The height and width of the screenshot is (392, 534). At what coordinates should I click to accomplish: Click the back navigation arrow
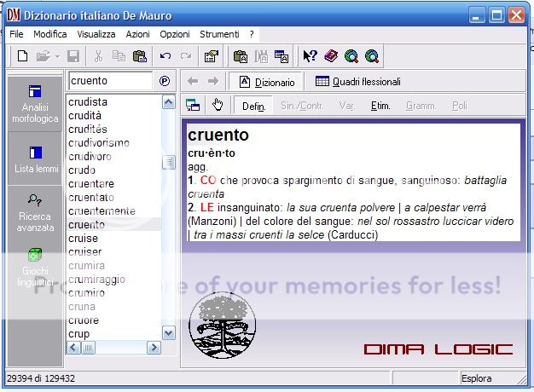193,81
